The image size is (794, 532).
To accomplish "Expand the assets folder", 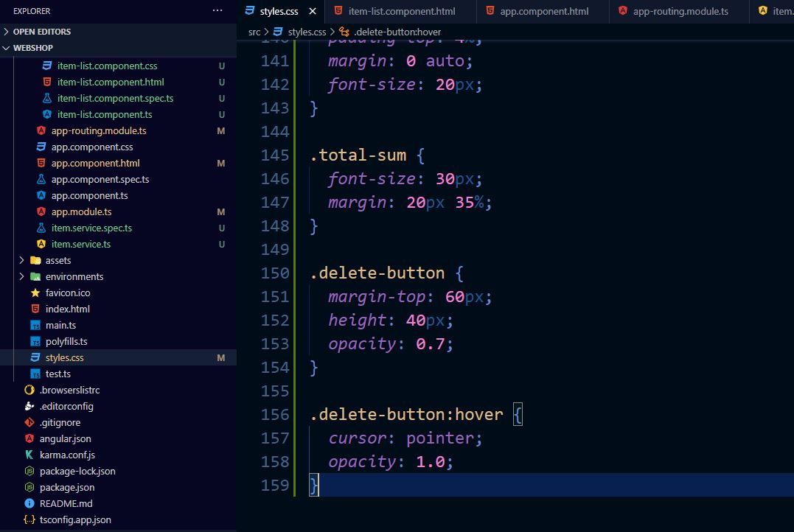I will (21, 260).
